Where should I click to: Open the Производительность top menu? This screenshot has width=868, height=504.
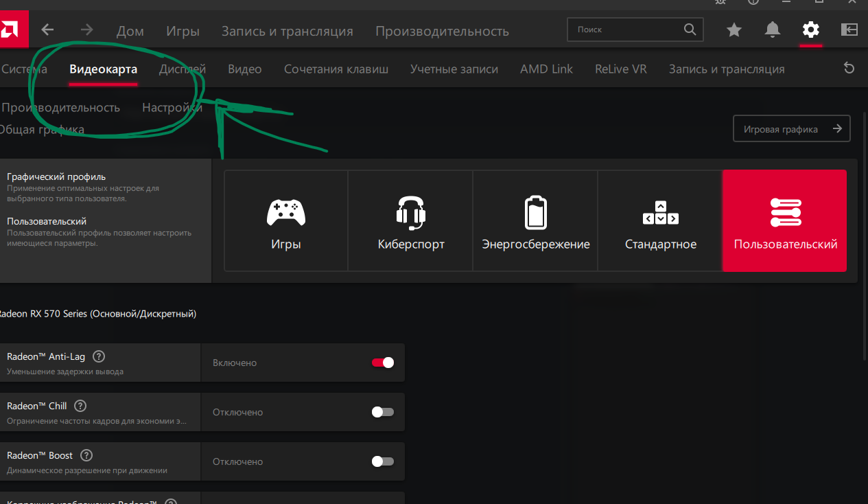tap(442, 31)
